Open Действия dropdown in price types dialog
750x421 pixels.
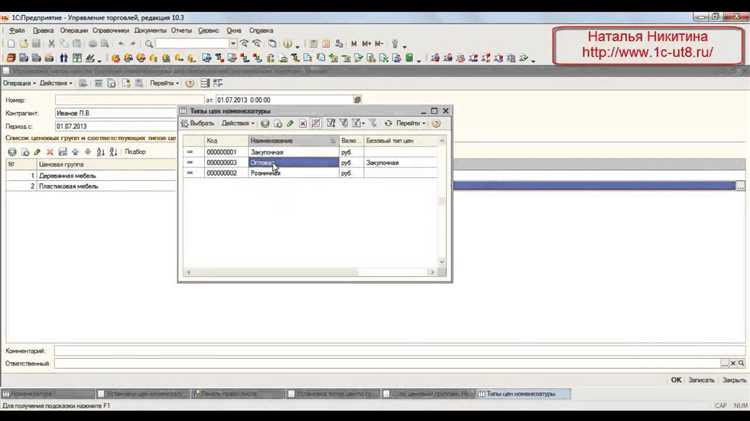coord(238,123)
